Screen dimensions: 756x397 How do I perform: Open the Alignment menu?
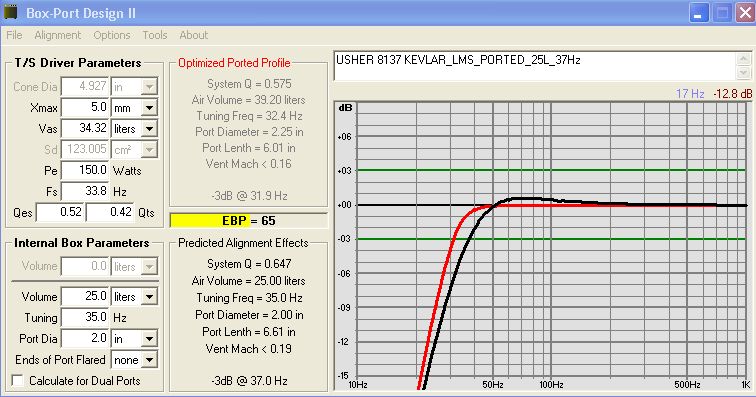57,35
